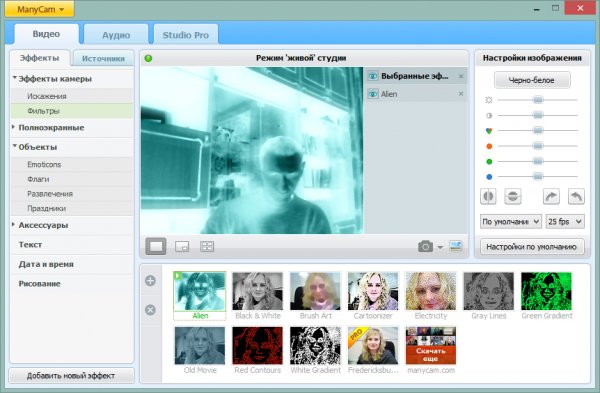Flip the image vertically

513,196
